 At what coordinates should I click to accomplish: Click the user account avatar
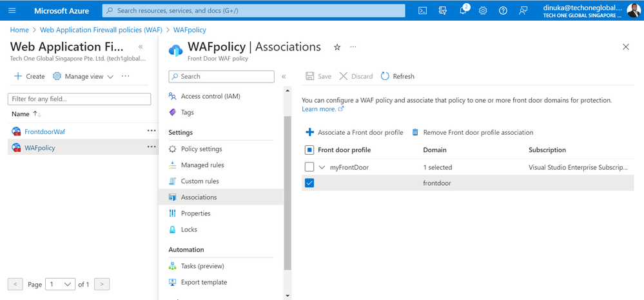click(634, 10)
